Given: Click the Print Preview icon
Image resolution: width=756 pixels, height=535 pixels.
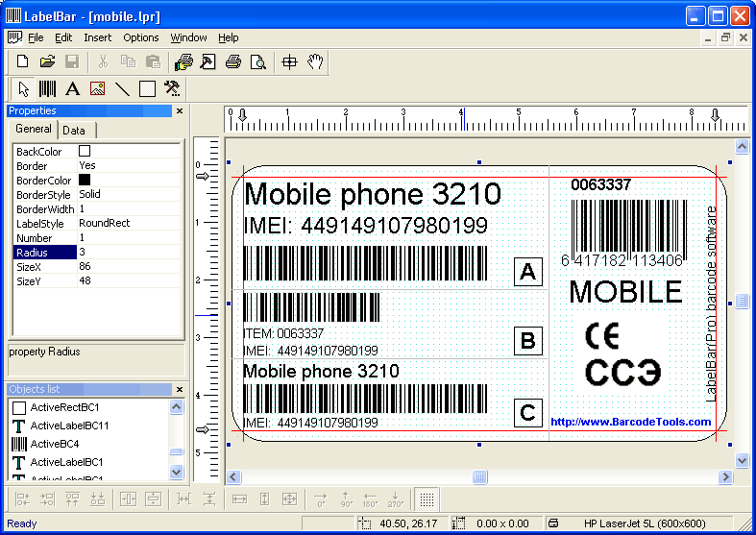Looking at the screenshot, I should tap(257, 62).
